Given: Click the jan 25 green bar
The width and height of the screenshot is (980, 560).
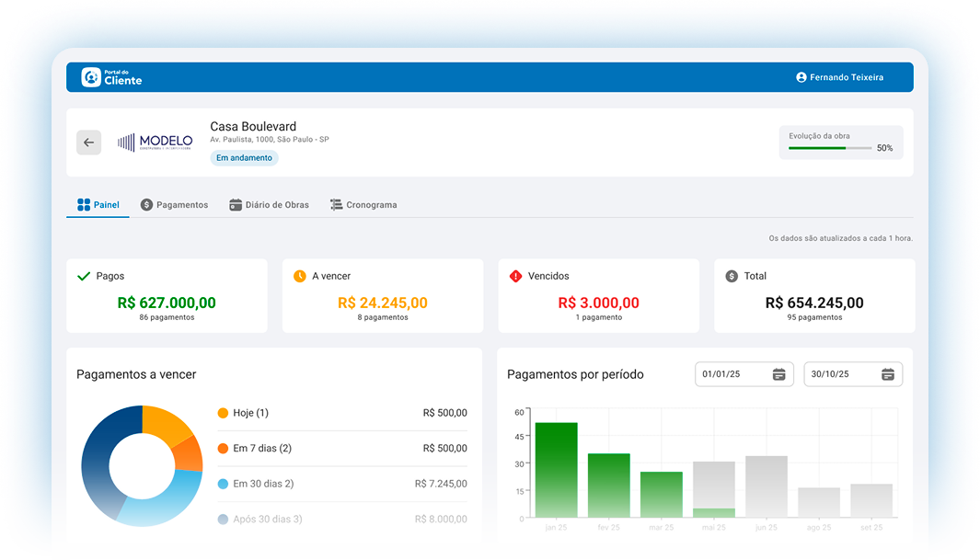Looking at the screenshot, I should 557,470.
